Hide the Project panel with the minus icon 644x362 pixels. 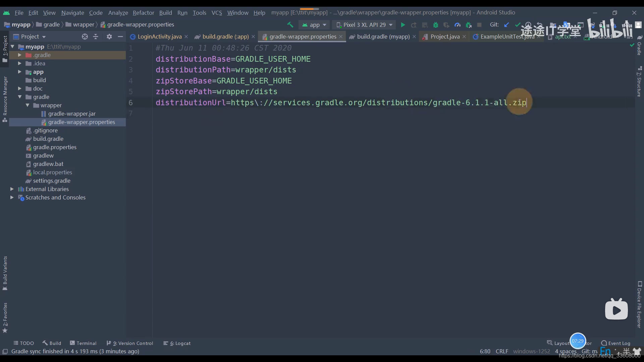pyautogui.click(x=120, y=37)
